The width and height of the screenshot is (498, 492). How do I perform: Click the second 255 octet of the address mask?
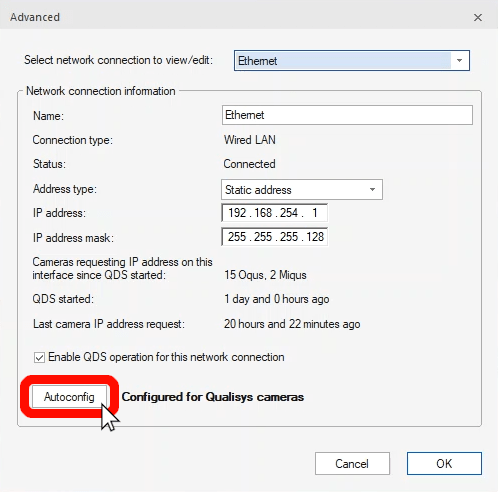pyautogui.click(x=263, y=237)
